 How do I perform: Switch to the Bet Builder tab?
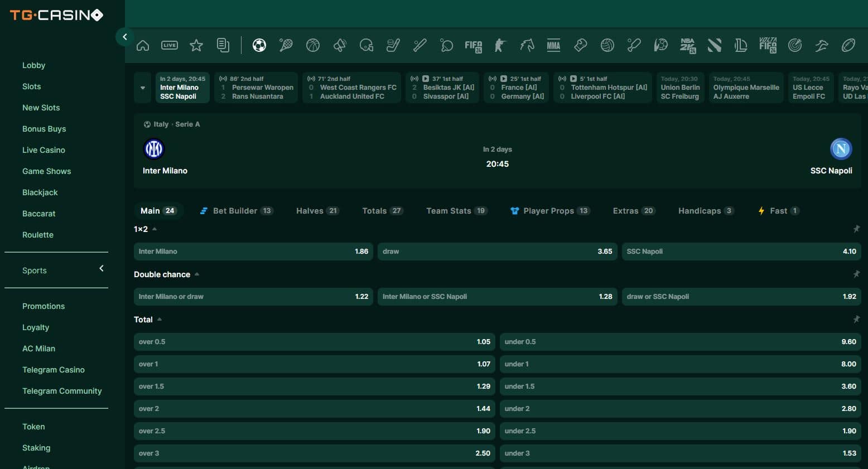click(x=237, y=211)
